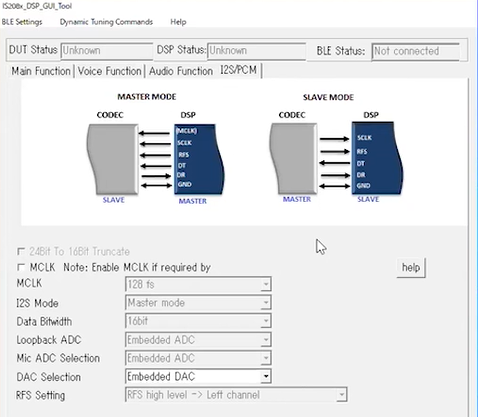The image size is (478, 417).
Task: Switch to Voice Function tab
Action: coord(109,71)
